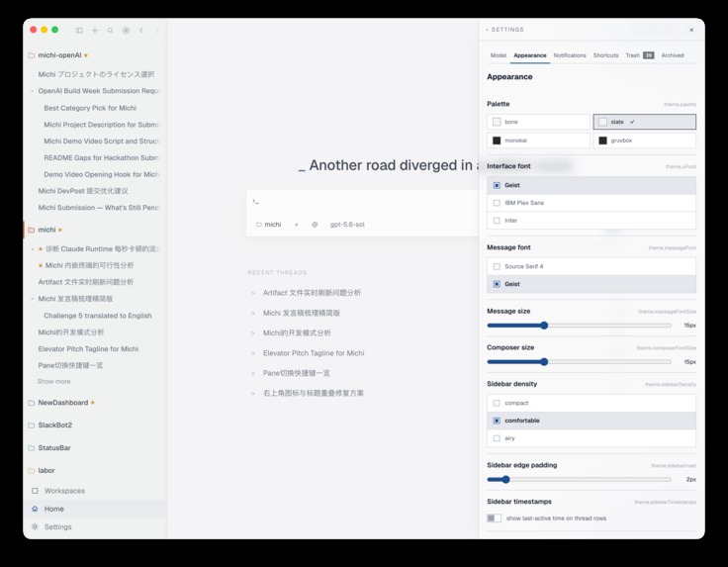Click the Sidebar edge padding slider handle
The height and width of the screenshot is (567, 728).
pyautogui.click(x=505, y=479)
